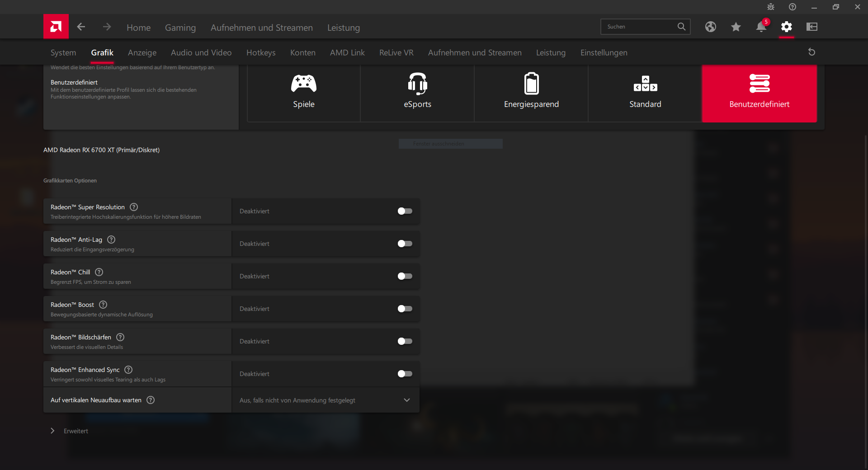Image resolution: width=868 pixels, height=470 pixels.
Task: Reset graphics settings with the undo icon
Action: (811, 52)
